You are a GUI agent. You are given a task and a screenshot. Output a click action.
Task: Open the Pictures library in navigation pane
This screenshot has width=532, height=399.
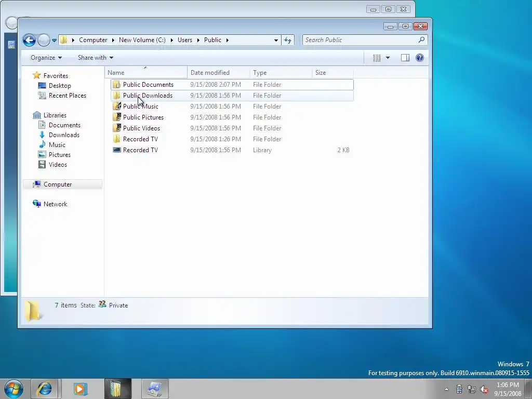click(60, 154)
